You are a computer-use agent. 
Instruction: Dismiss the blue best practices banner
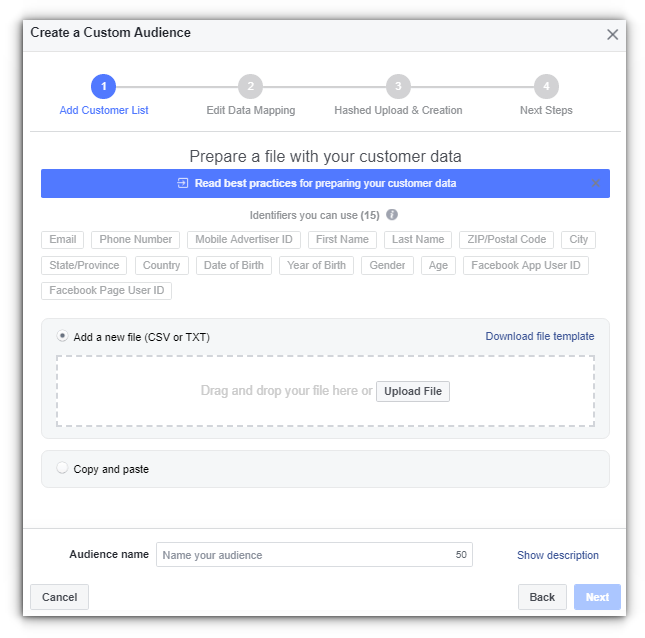point(595,183)
